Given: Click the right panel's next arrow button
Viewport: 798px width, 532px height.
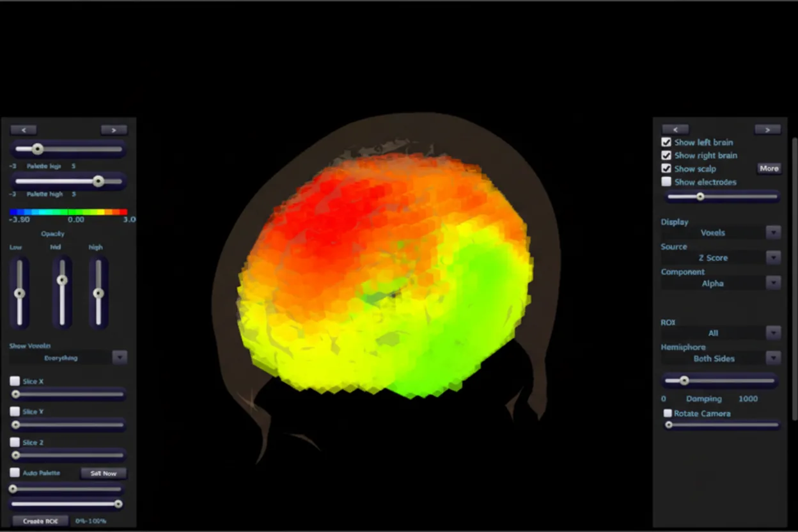Looking at the screenshot, I should point(767,129).
